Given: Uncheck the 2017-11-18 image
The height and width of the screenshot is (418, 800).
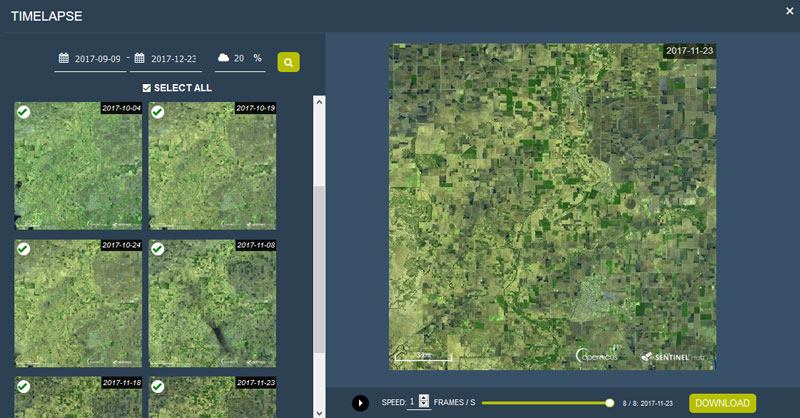Looking at the screenshot, I should coord(23,386).
